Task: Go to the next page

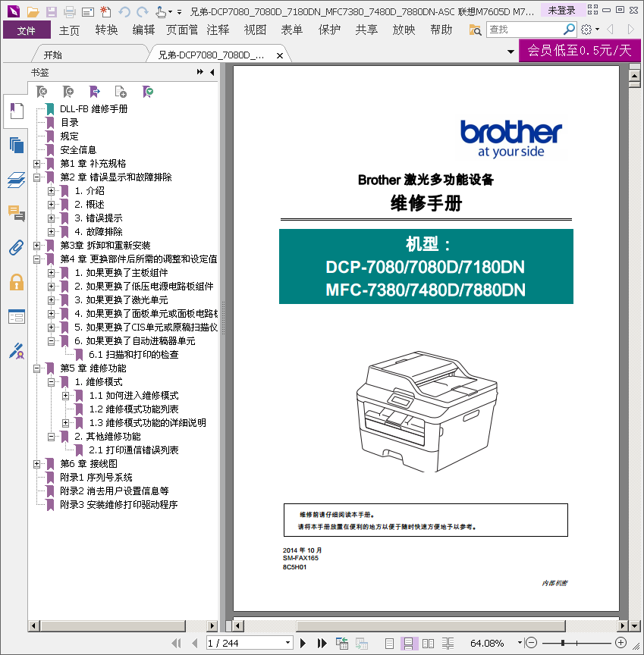Action: point(303,644)
